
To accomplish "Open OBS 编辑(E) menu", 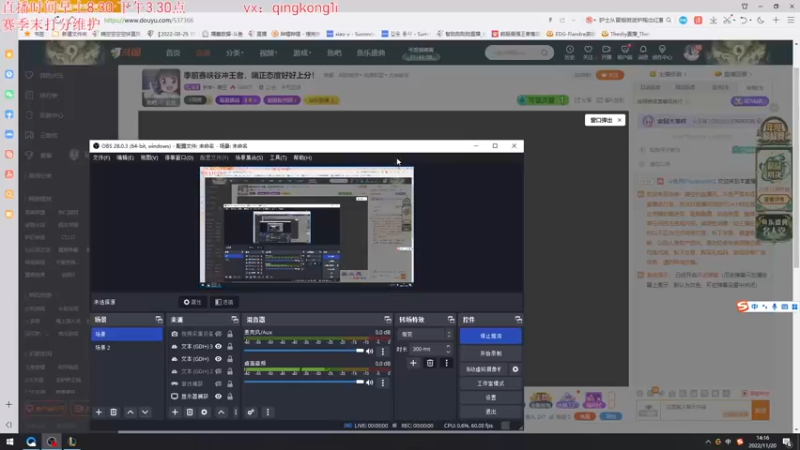I will pos(125,158).
